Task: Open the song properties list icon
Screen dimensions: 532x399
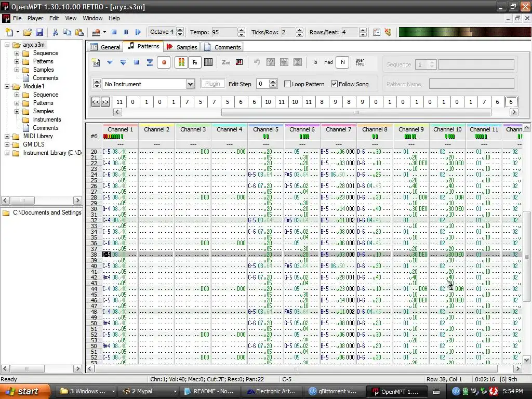Action: [x=377, y=32]
